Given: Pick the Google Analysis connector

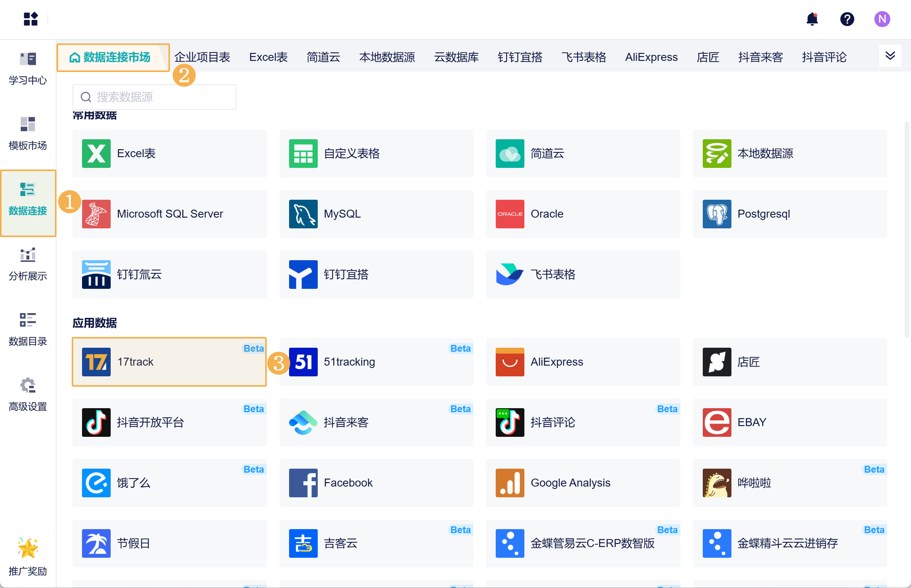Looking at the screenshot, I should tap(583, 483).
